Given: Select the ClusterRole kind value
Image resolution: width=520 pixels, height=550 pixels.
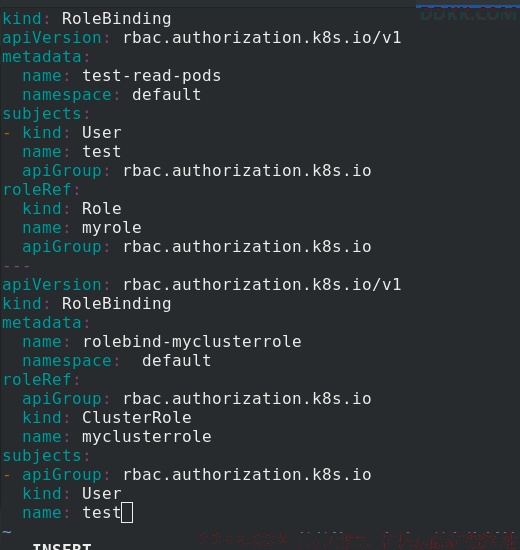Looking at the screenshot, I should 137,417.
